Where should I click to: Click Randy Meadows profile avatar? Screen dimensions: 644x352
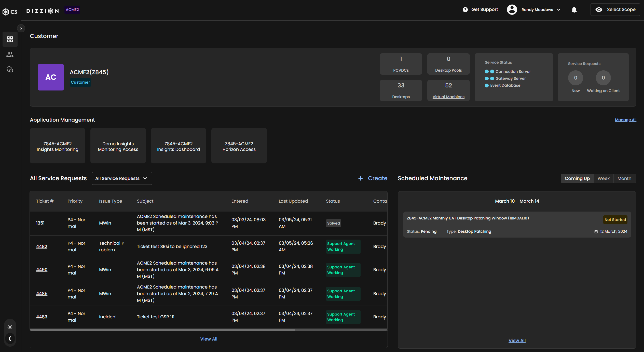[x=512, y=10]
